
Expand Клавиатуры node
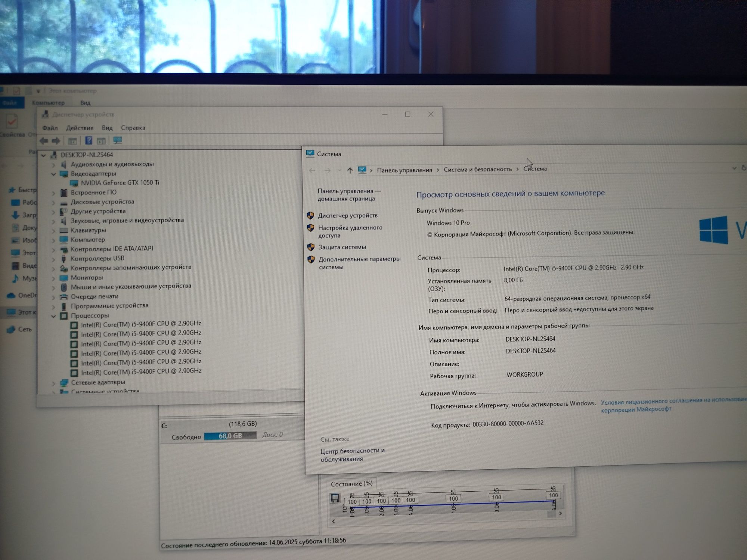[53, 231]
